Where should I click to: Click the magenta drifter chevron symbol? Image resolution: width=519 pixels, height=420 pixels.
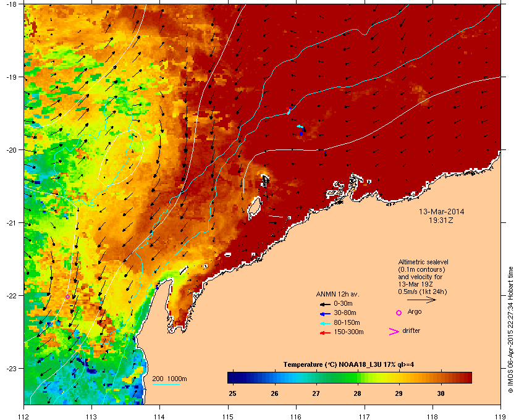394,332
